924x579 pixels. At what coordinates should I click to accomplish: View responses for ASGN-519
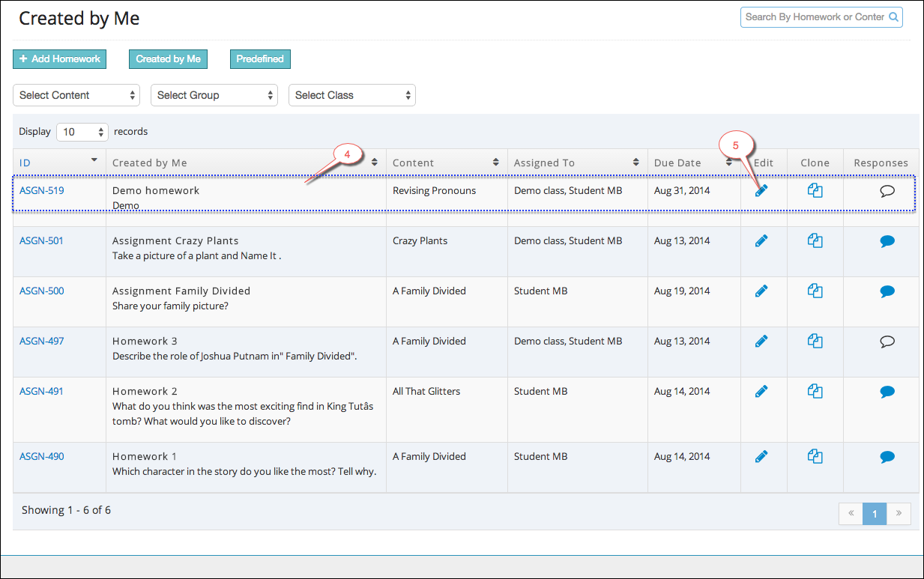pos(887,191)
